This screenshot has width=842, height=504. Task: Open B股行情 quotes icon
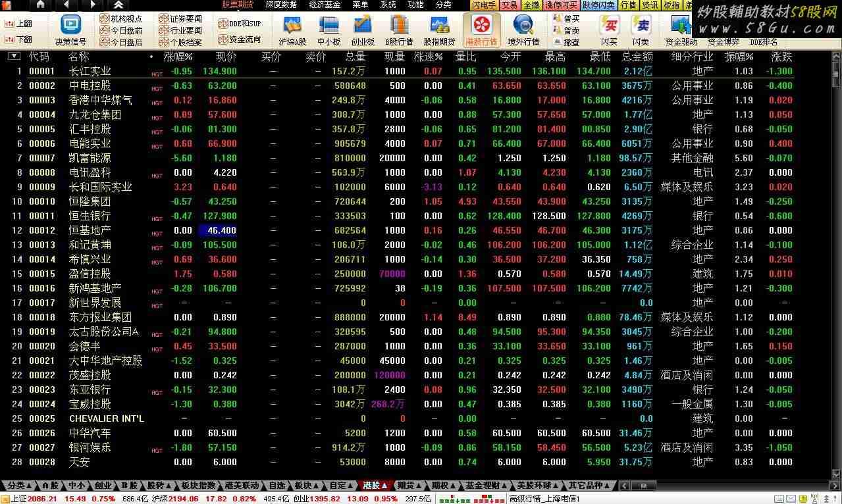coord(400,30)
